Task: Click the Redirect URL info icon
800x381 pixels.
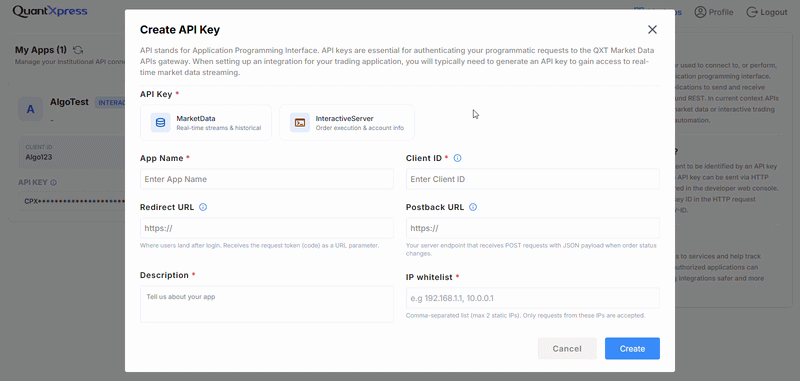Action: click(x=203, y=207)
